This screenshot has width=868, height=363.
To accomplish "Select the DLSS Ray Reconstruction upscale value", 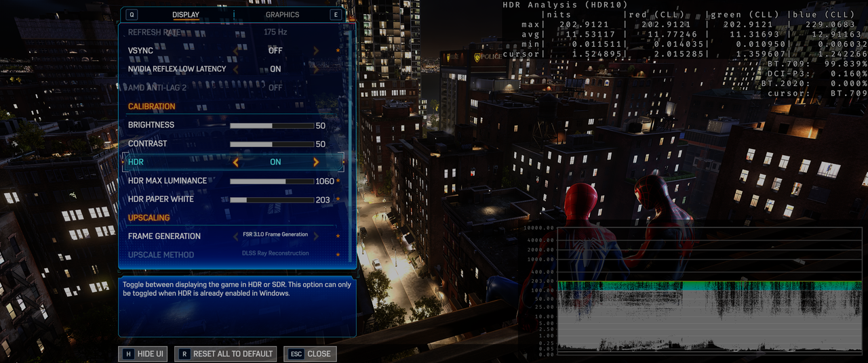I will pyautogui.click(x=275, y=253).
